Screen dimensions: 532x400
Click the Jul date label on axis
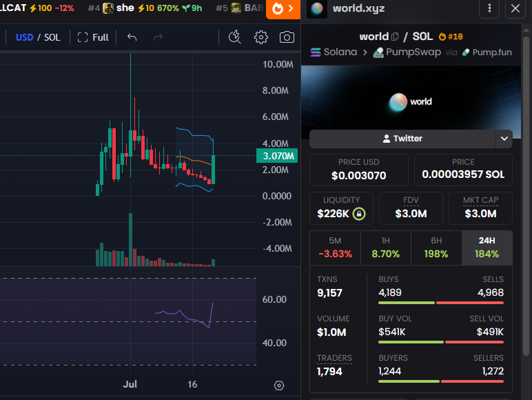click(x=130, y=384)
